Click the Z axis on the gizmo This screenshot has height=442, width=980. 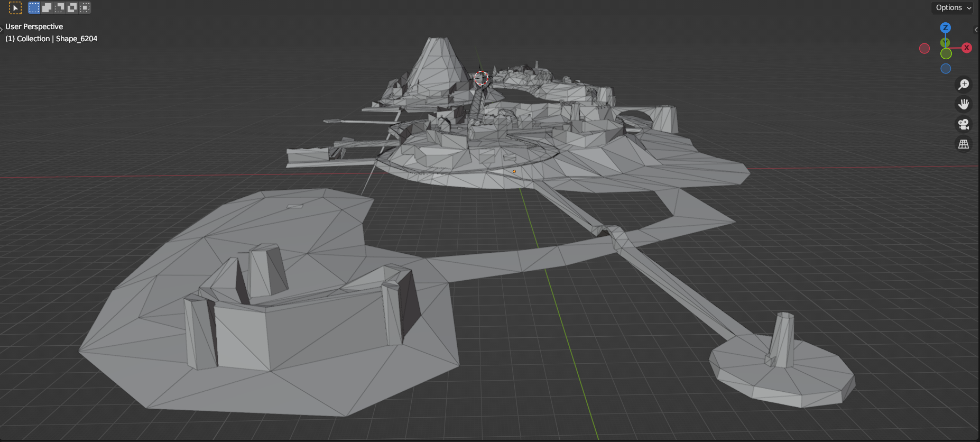[x=945, y=27]
